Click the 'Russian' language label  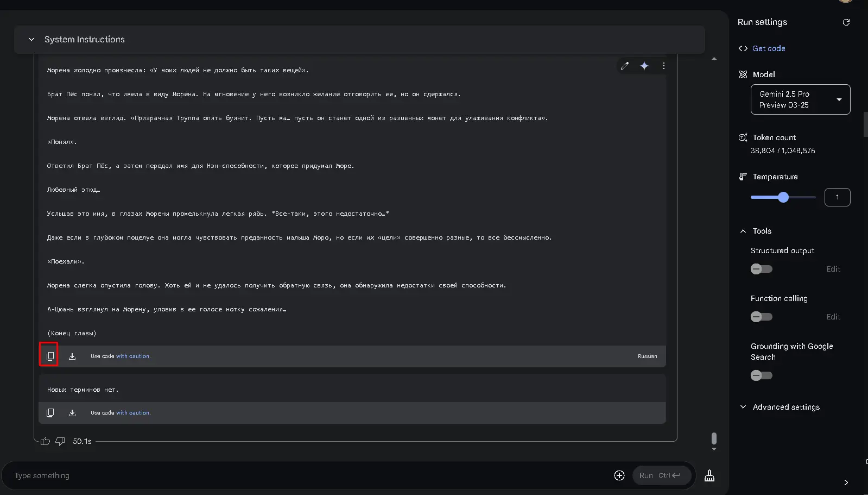(x=647, y=356)
